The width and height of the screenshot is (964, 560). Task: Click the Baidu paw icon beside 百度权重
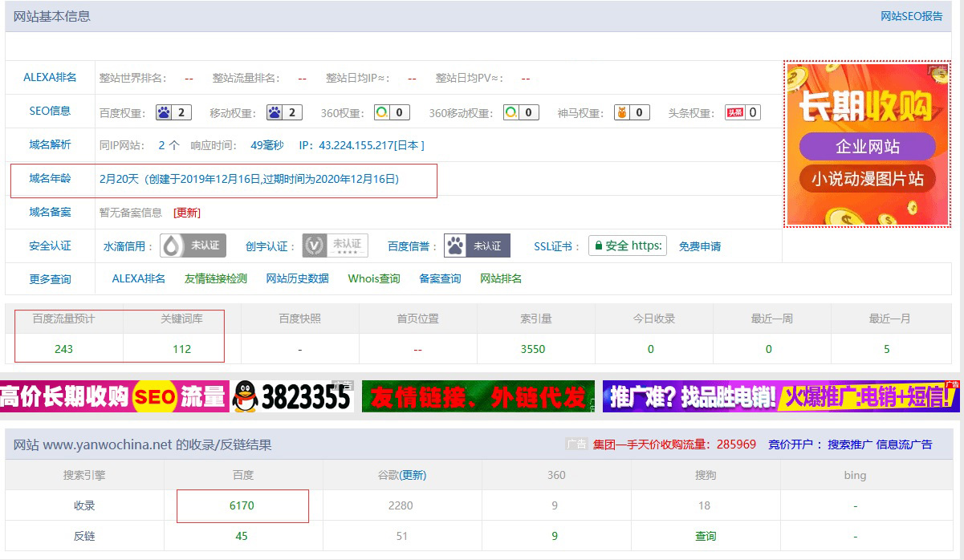point(165,112)
